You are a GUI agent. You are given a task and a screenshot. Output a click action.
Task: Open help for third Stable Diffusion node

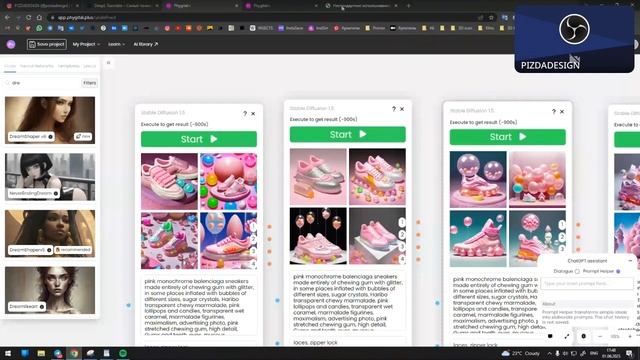[554, 111]
